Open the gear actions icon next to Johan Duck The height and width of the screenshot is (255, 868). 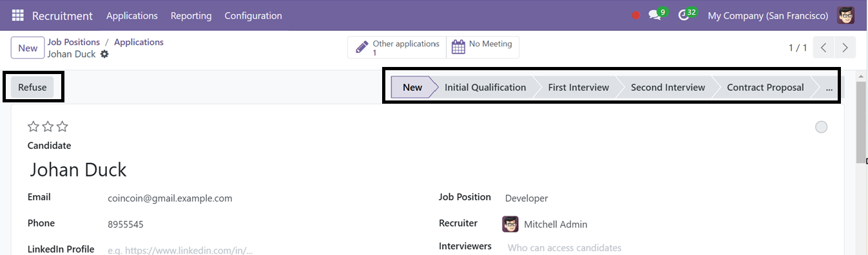pos(104,54)
